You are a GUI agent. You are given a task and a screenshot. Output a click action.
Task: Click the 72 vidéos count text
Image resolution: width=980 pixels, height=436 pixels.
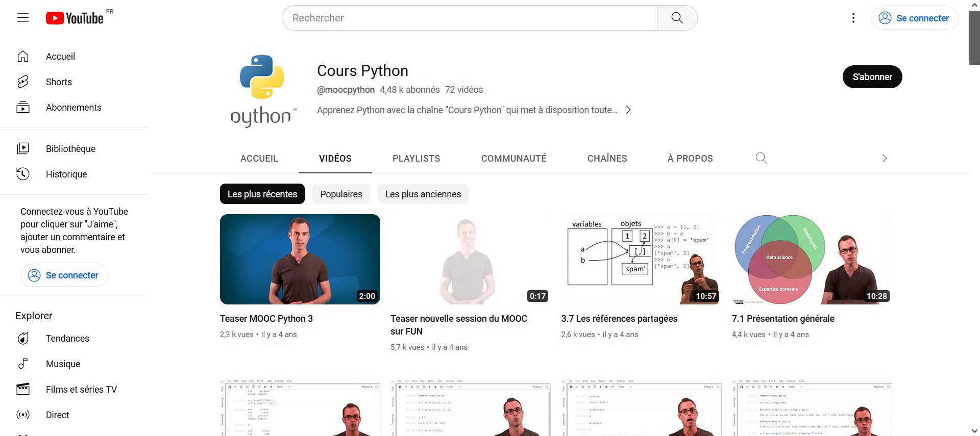point(464,90)
